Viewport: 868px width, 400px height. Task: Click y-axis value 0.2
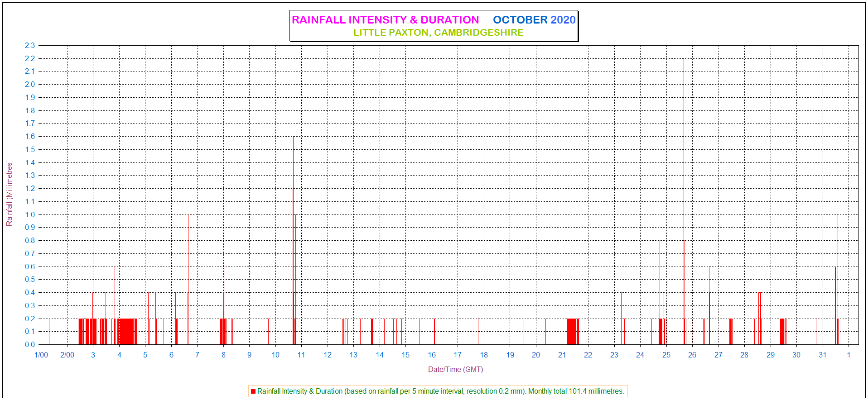(30, 319)
